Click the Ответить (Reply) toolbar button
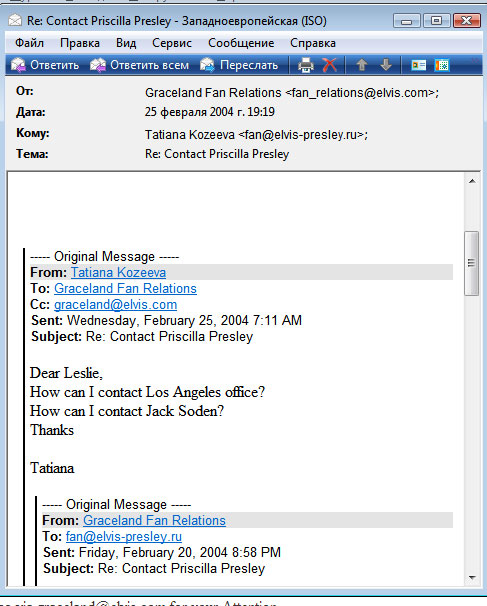Screen dimensions: 487x606 coord(45,65)
